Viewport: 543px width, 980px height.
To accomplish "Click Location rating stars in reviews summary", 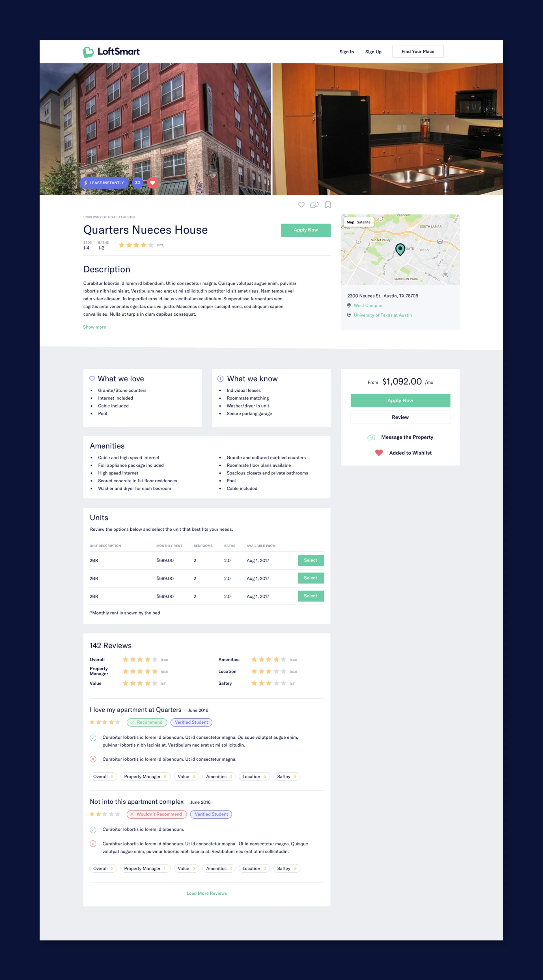I will tap(268, 671).
